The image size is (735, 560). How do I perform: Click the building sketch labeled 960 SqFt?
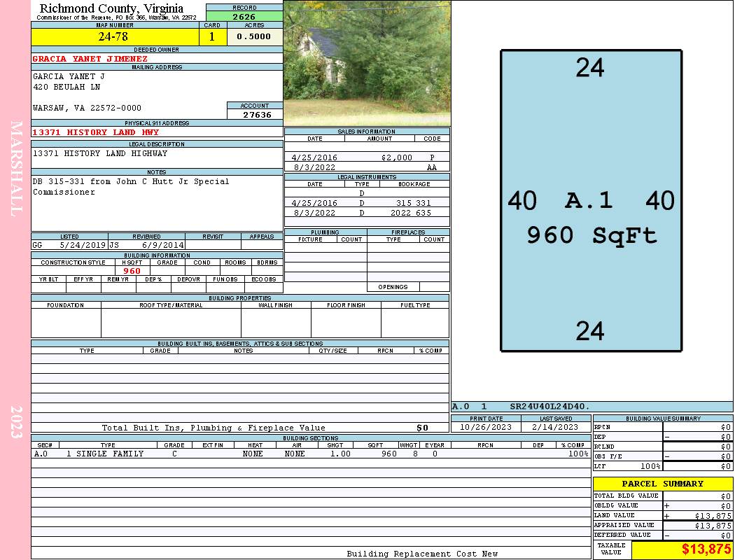click(591, 201)
